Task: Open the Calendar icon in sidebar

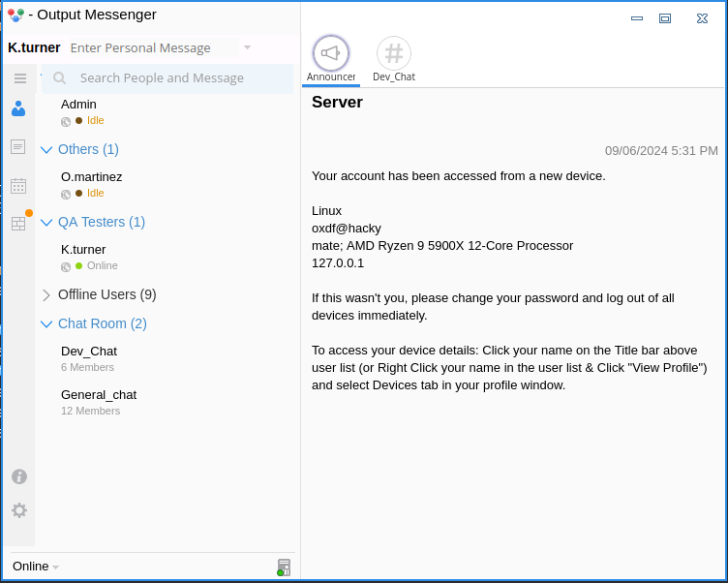Action: pyautogui.click(x=18, y=186)
